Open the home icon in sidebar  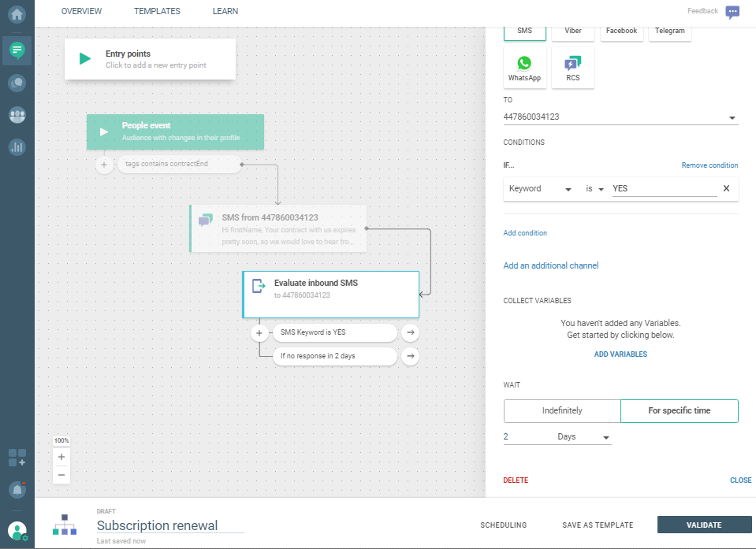17,15
